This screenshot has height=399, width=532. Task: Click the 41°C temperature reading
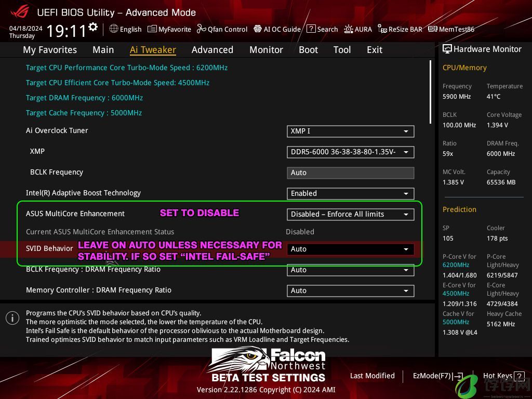coord(494,96)
